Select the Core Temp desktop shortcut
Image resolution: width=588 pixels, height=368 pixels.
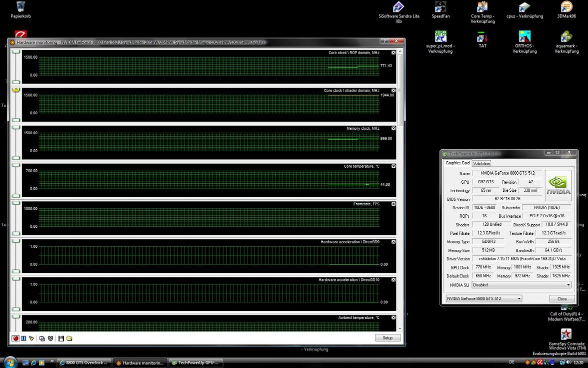click(482, 13)
